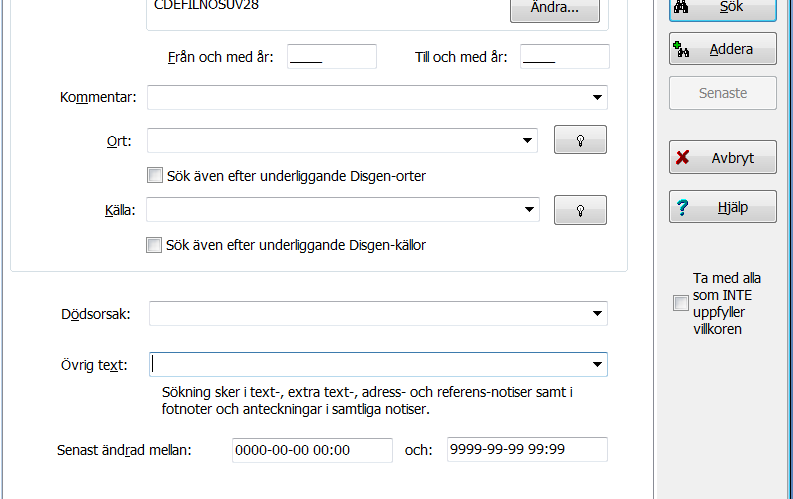Image resolution: width=793 pixels, height=499 pixels.
Task: Click the Ändra... button
Action: point(555,9)
